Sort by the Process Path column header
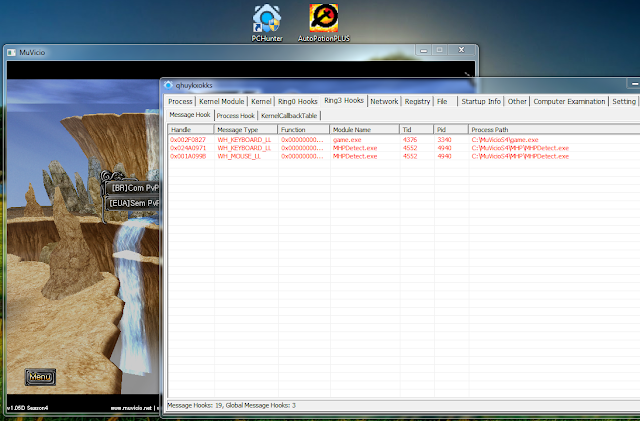The height and width of the screenshot is (421, 640). 554,129
